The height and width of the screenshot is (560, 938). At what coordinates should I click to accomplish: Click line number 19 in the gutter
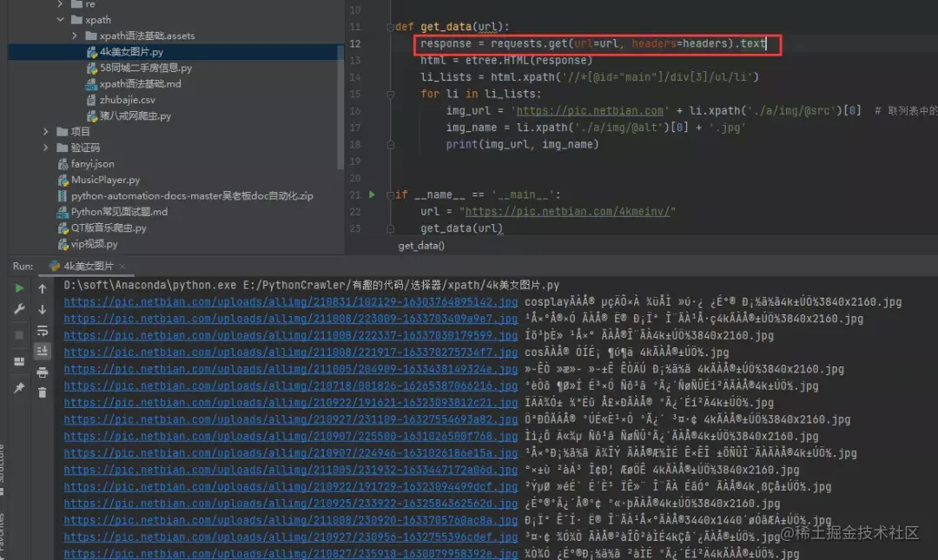355,161
